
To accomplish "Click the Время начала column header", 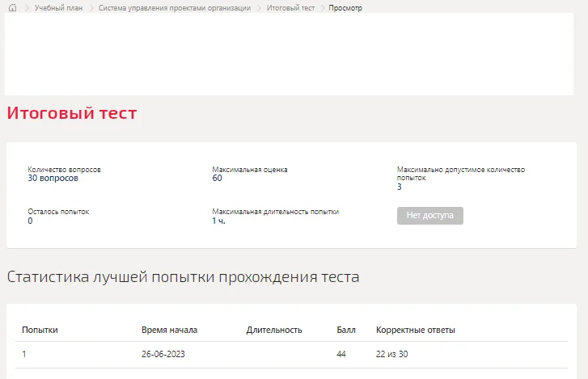I will click(x=170, y=330).
